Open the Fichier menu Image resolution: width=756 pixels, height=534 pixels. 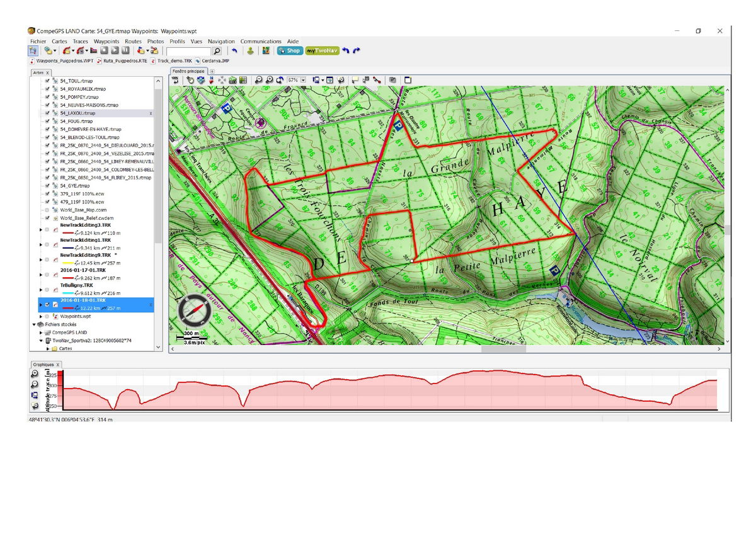(38, 42)
